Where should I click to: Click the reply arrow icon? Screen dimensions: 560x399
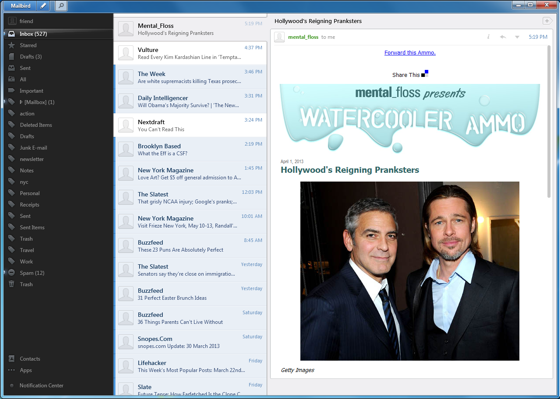point(503,37)
